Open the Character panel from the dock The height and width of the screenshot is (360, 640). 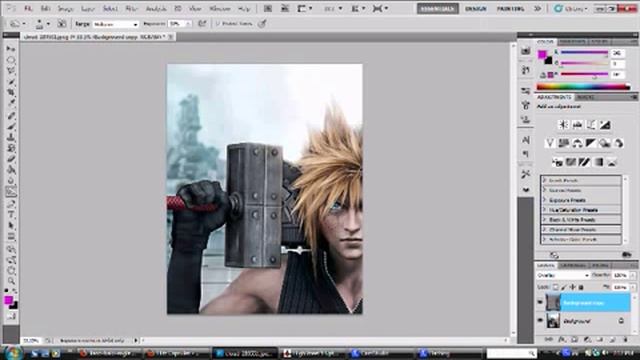[526, 140]
